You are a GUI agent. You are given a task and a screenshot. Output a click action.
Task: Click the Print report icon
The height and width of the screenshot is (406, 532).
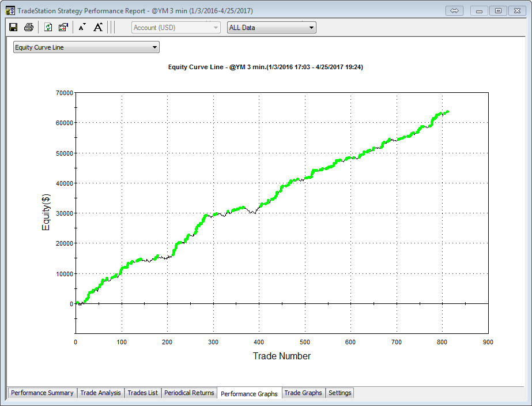tap(28, 27)
